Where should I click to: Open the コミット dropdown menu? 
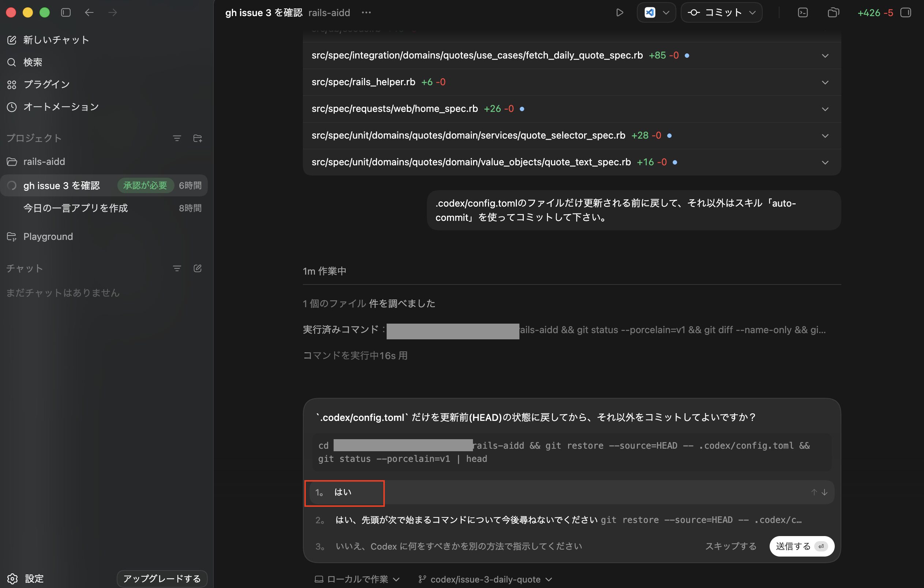752,13
